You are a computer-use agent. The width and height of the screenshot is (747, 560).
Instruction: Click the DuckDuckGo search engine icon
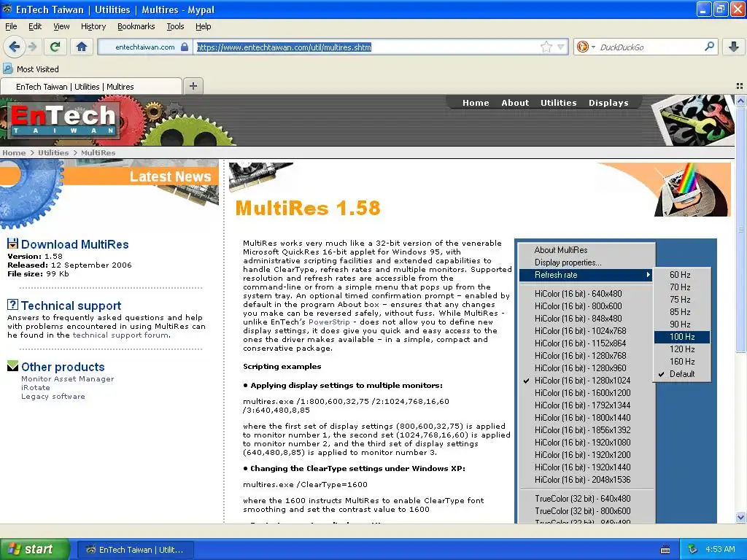[x=582, y=47]
